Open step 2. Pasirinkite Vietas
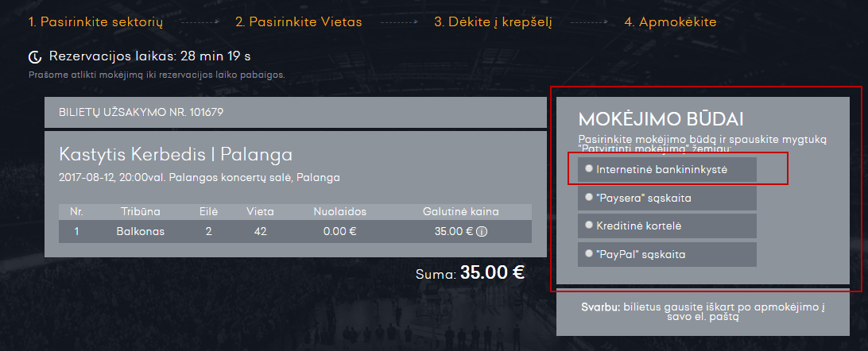Image resolution: width=868 pixels, height=351 pixels. [x=298, y=22]
